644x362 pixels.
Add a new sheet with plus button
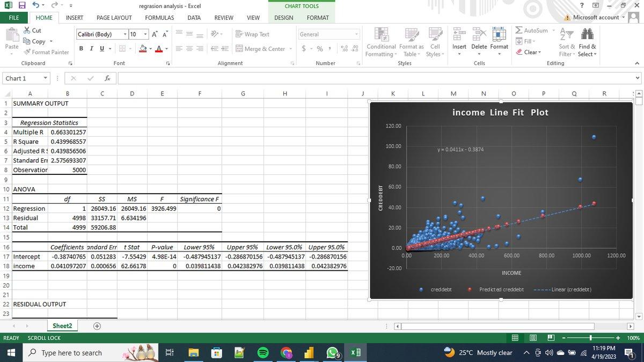tap(98, 326)
